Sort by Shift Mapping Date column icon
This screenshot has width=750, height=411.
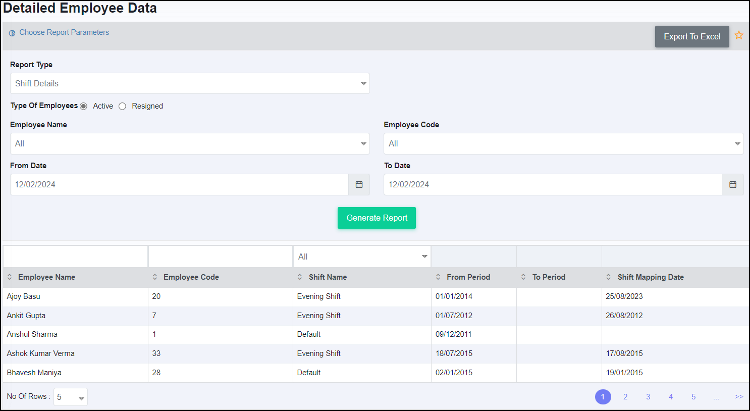pos(609,277)
